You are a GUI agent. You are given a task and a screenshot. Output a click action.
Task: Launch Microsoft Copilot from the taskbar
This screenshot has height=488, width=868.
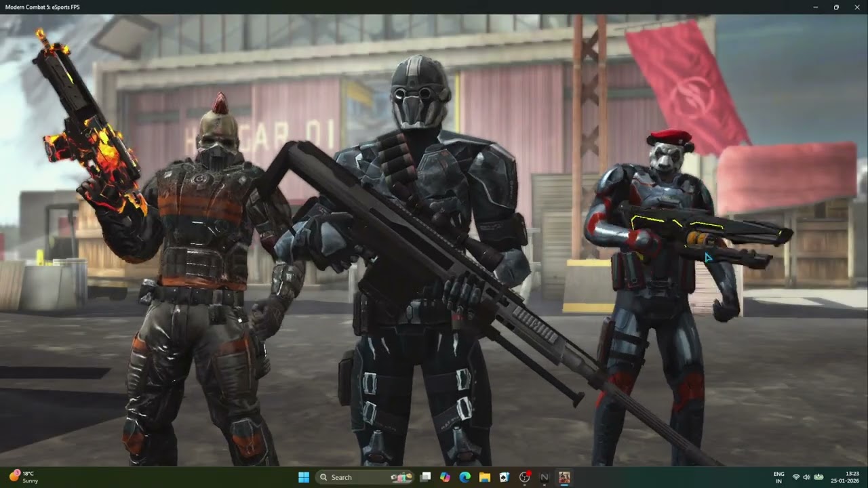click(x=445, y=477)
